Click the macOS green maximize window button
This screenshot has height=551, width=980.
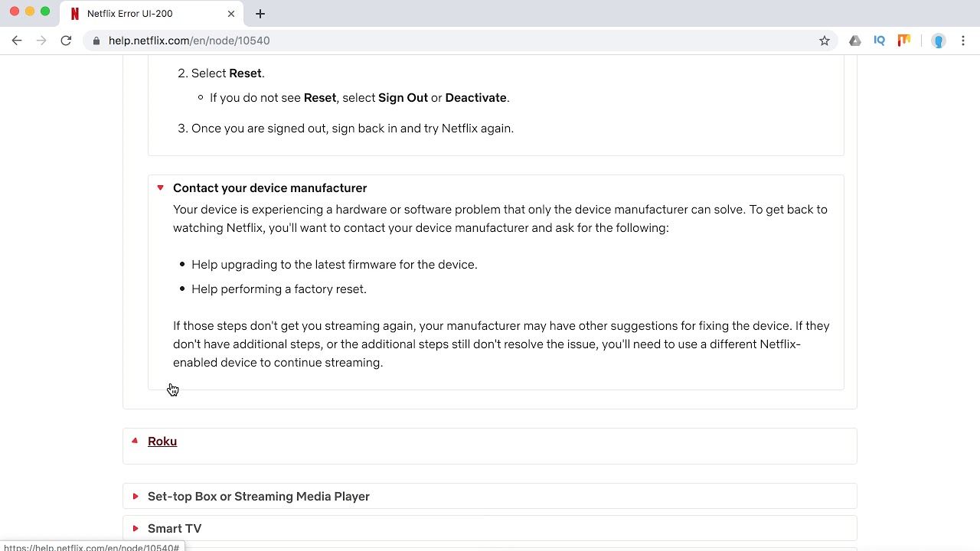point(45,11)
